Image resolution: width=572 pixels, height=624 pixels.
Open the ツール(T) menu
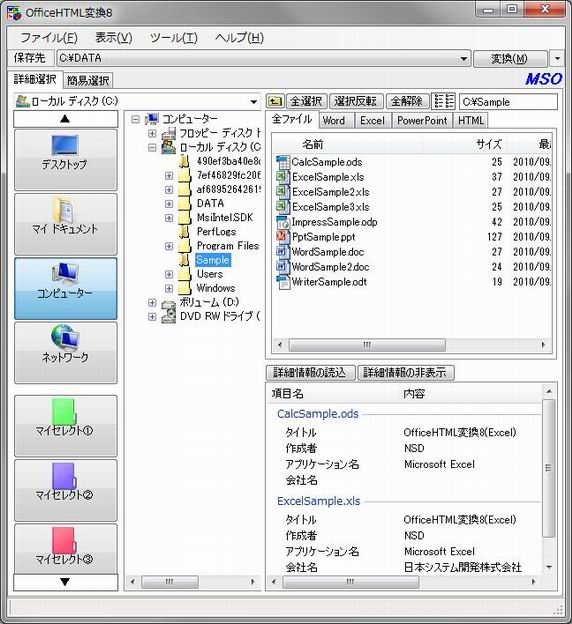coord(174,38)
